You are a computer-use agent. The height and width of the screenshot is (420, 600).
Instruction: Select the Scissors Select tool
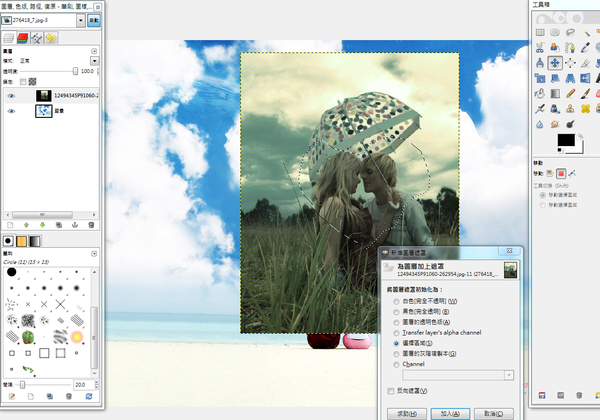pos(540,48)
